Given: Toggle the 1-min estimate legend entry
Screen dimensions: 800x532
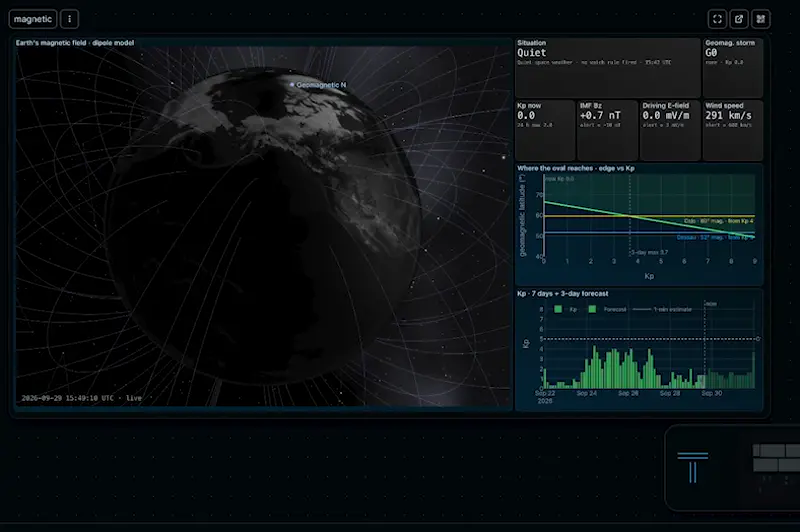Looking at the screenshot, I should point(662,309).
